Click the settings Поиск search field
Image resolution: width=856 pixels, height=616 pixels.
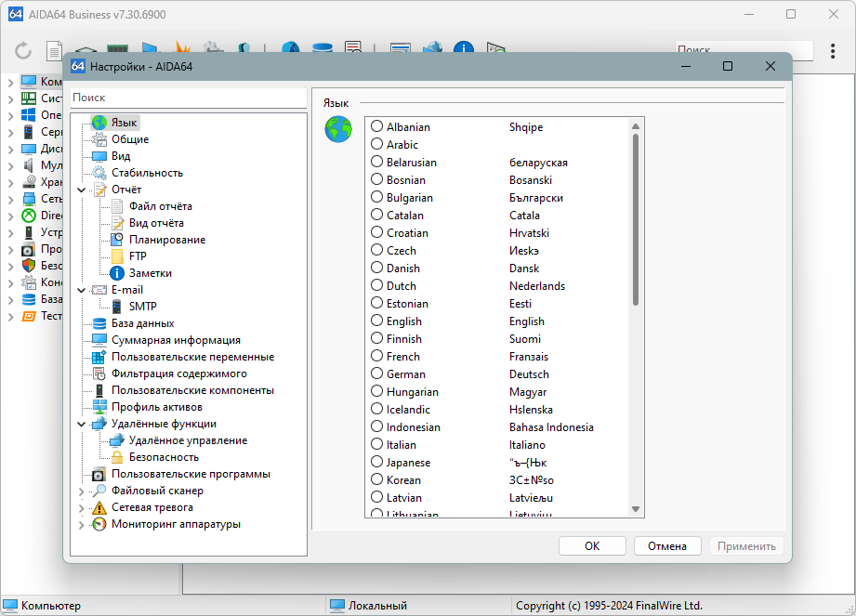tap(189, 98)
